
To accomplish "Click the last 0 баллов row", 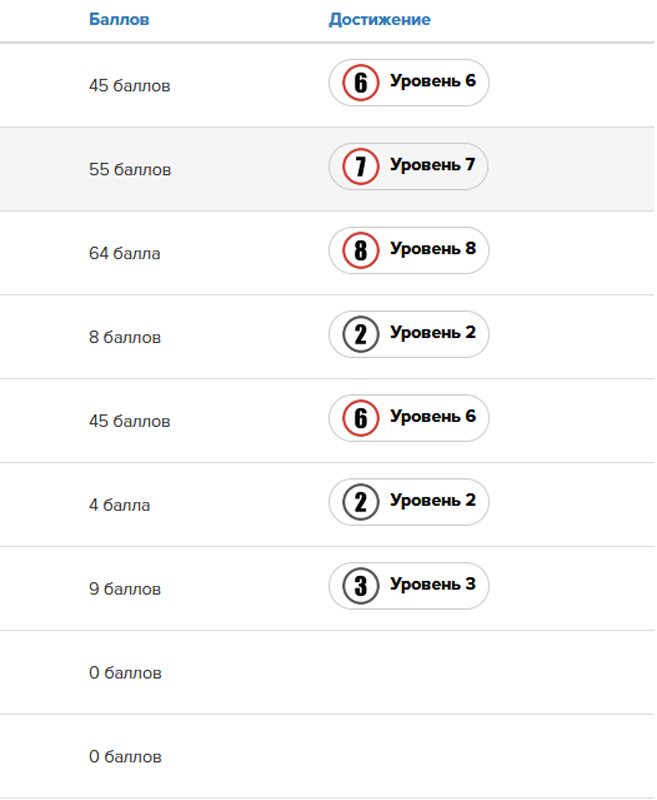I will point(327,756).
